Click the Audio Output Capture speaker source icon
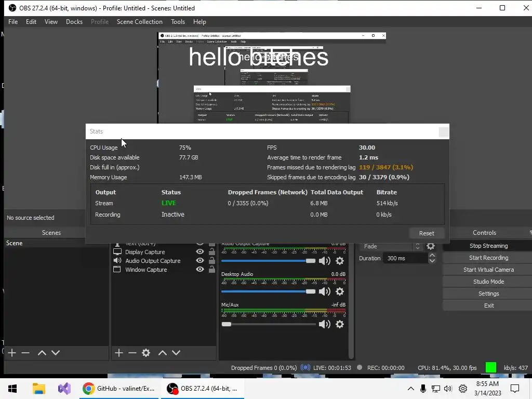Screen dimensions: 532x399 click(117, 261)
